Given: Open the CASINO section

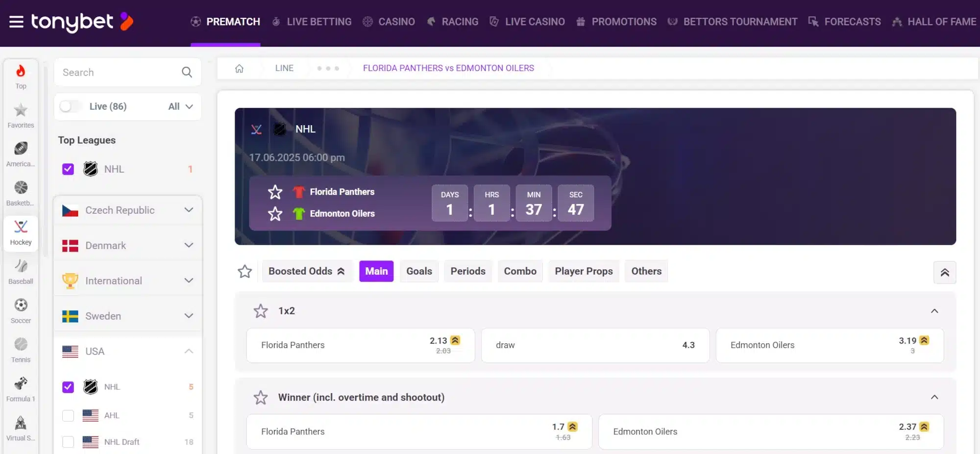Looking at the screenshot, I should coord(389,22).
